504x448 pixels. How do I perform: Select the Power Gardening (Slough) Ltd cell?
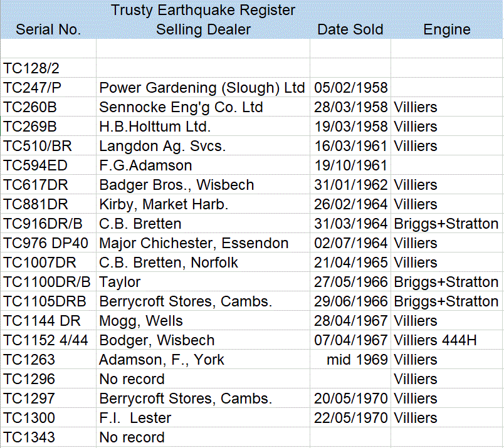tap(202, 88)
